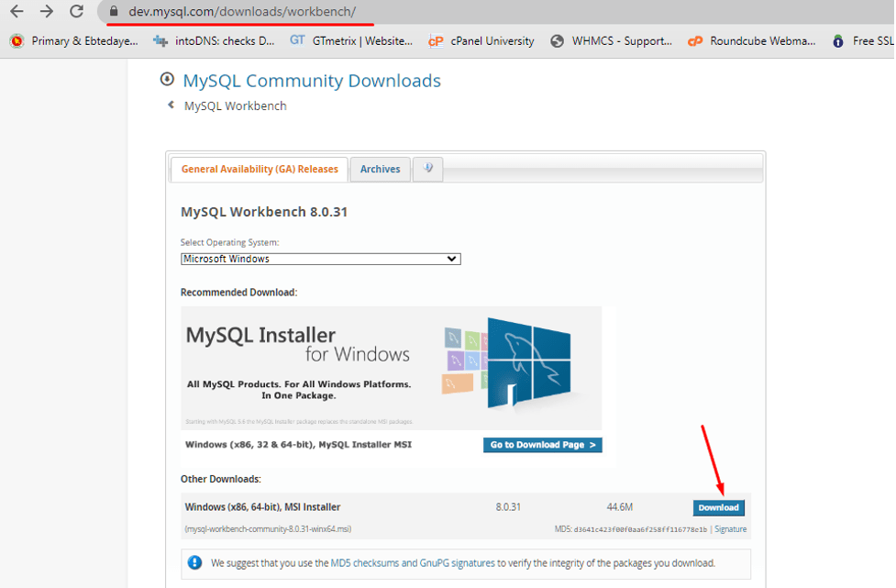Click the Windows (x86, 32 & 64-bit), MySQL Installer MSI text
The height and width of the screenshot is (588, 896).
(298, 445)
